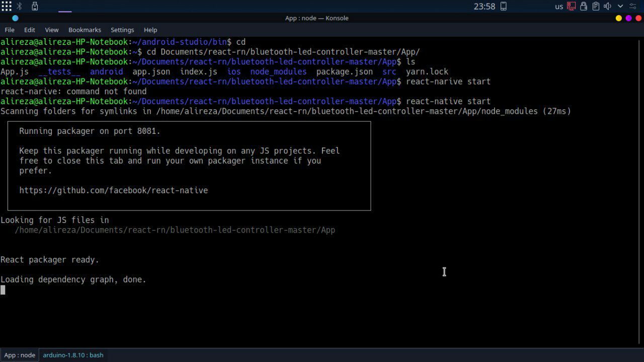Click 'app.json' in the ls output

pos(151,71)
